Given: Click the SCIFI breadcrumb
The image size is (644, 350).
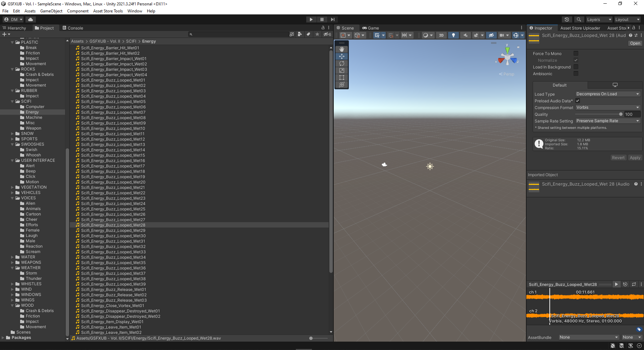Looking at the screenshot, I should (x=131, y=41).
